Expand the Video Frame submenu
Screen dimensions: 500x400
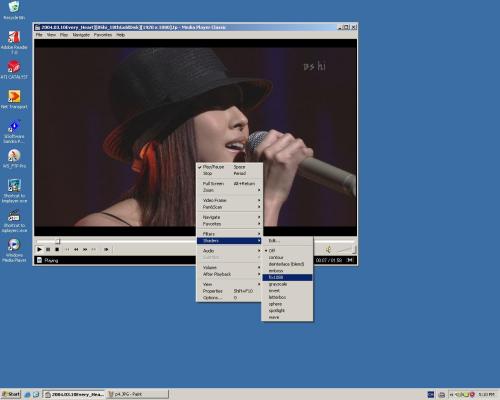click(x=229, y=200)
